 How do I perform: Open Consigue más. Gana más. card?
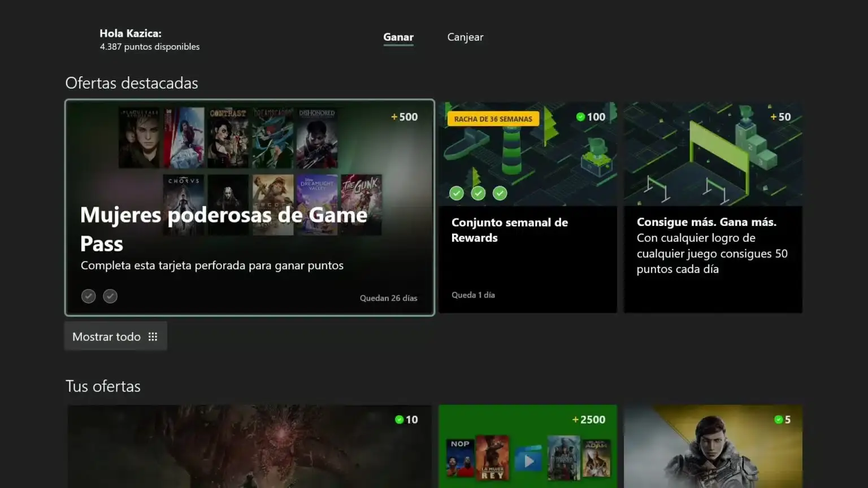tap(713, 207)
